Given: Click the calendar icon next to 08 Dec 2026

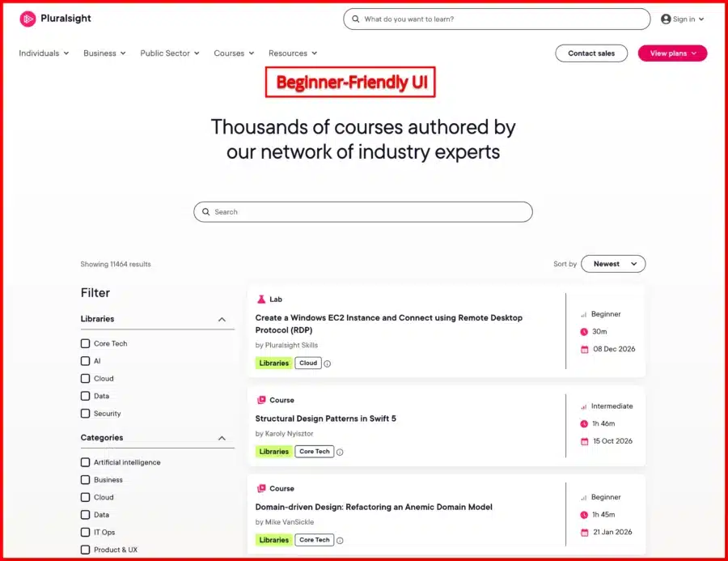Looking at the screenshot, I should click(x=584, y=349).
